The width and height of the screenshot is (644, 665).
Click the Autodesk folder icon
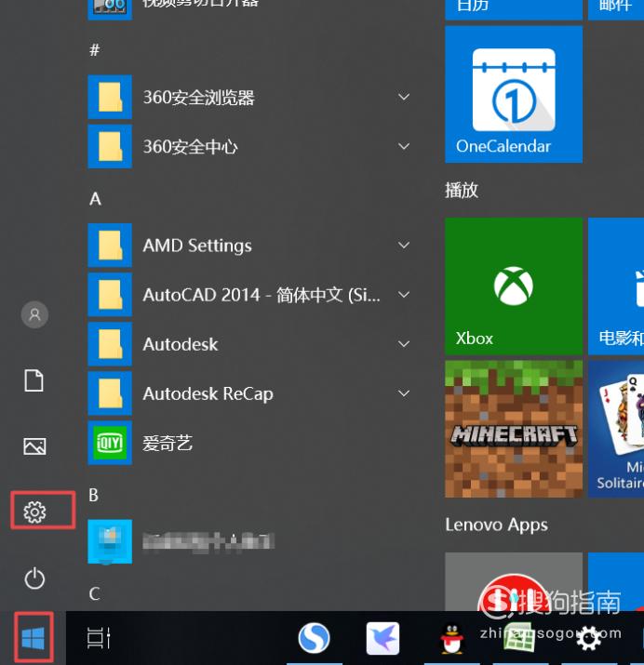tap(110, 344)
